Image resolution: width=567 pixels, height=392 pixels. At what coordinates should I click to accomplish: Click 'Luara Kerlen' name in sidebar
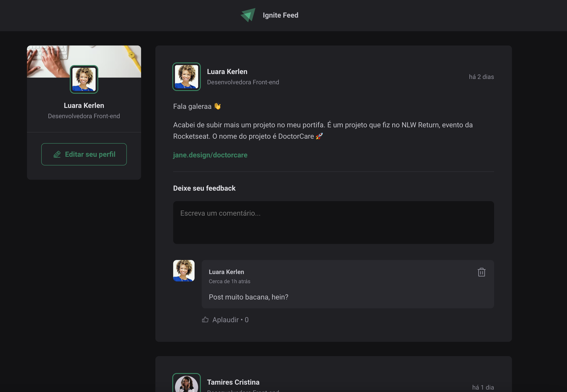[84, 105]
